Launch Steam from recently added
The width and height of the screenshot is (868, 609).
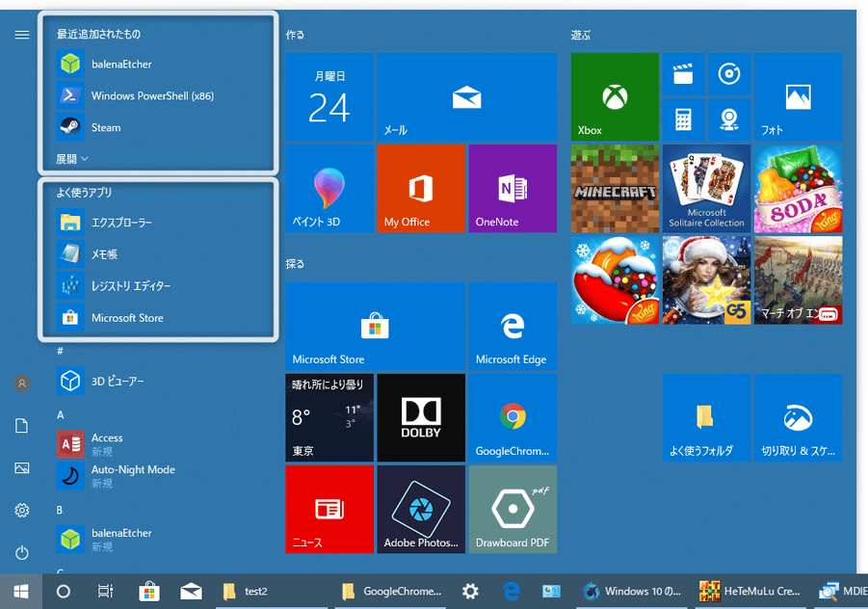[159, 127]
